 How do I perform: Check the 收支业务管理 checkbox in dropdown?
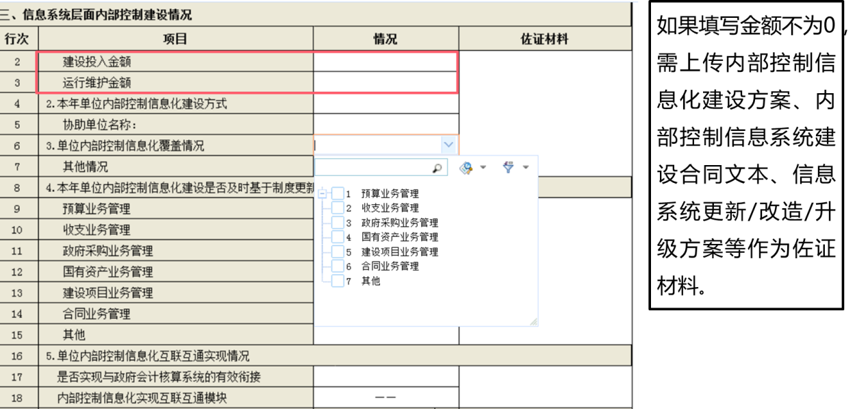[337, 208]
